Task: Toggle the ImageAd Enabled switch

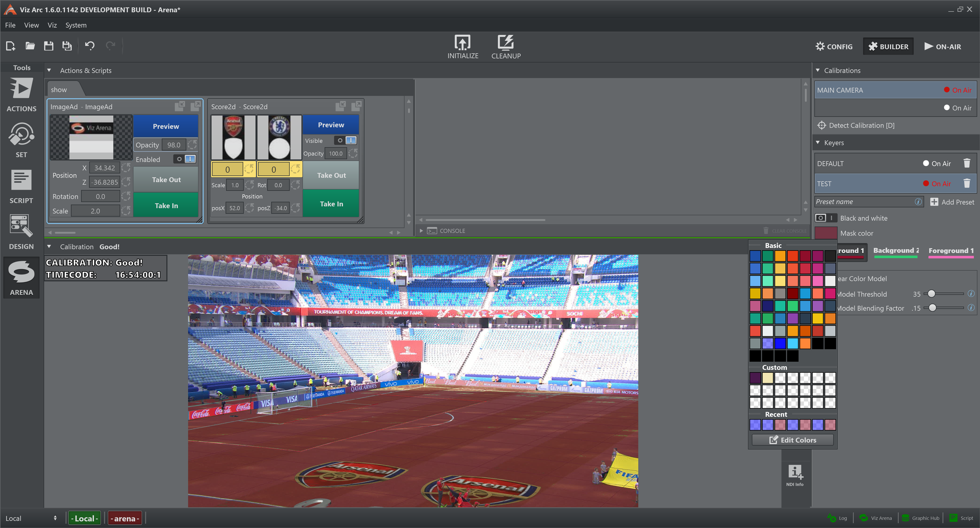Action: (x=185, y=159)
